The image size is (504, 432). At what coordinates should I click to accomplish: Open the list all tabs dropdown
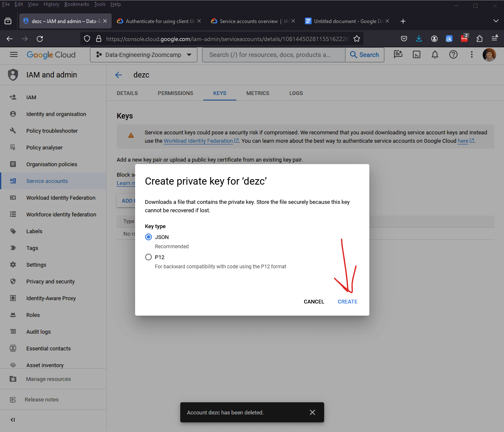pos(496,21)
